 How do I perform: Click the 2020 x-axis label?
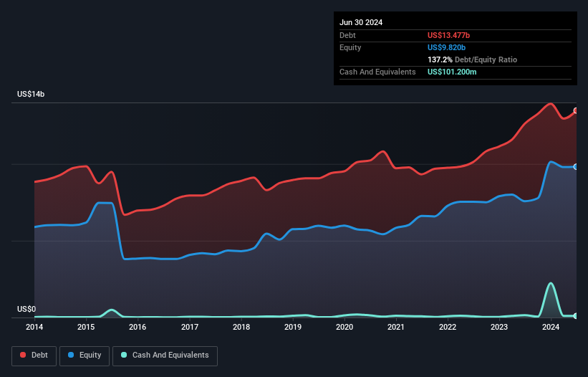pos(344,327)
